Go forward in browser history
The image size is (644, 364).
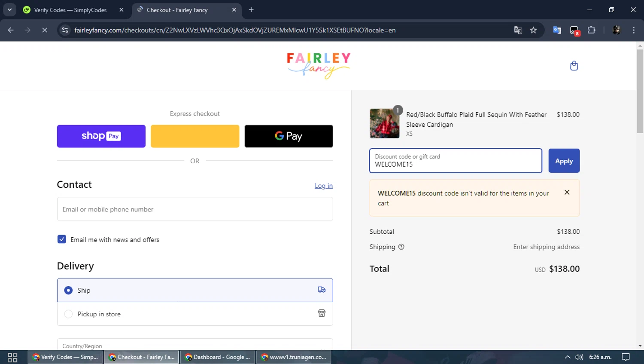click(x=27, y=30)
